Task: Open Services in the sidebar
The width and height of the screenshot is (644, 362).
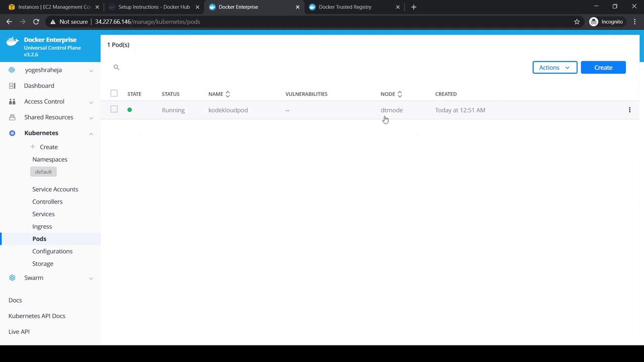Action: click(43, 214)
